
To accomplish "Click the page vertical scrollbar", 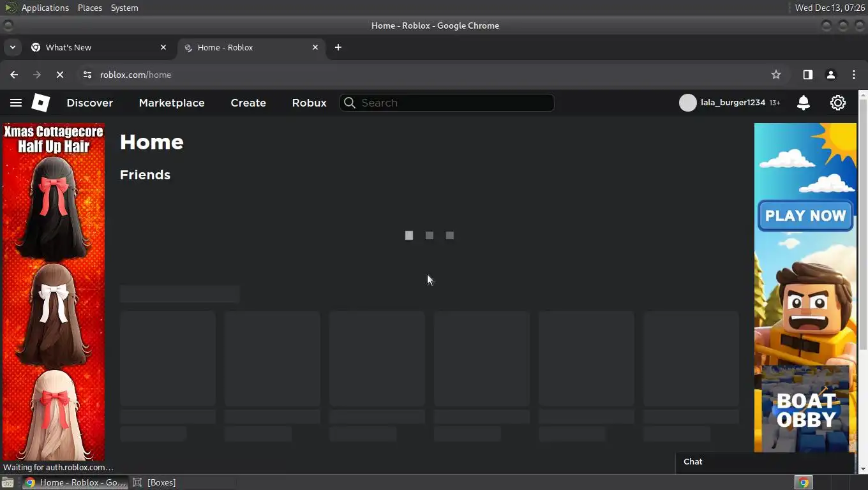I will [863, 225].
